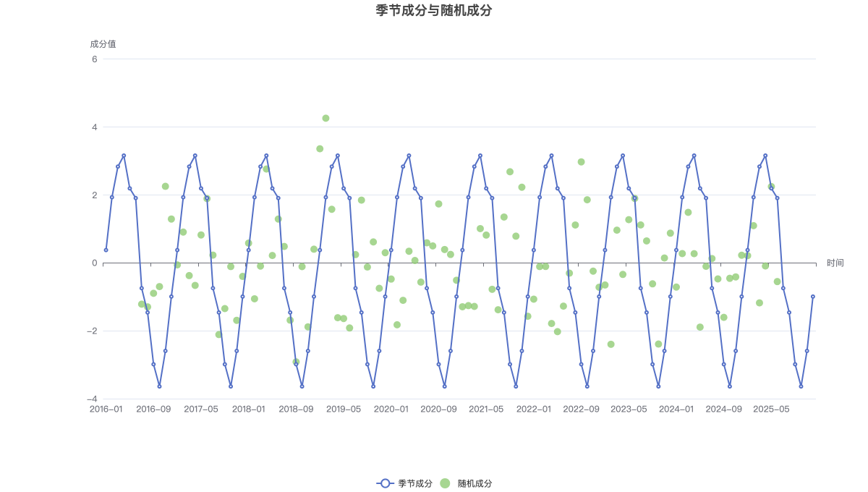Click the x-axis tick 2018-01
This screenshot has height=492, width=868.
[x=248, y=409]
